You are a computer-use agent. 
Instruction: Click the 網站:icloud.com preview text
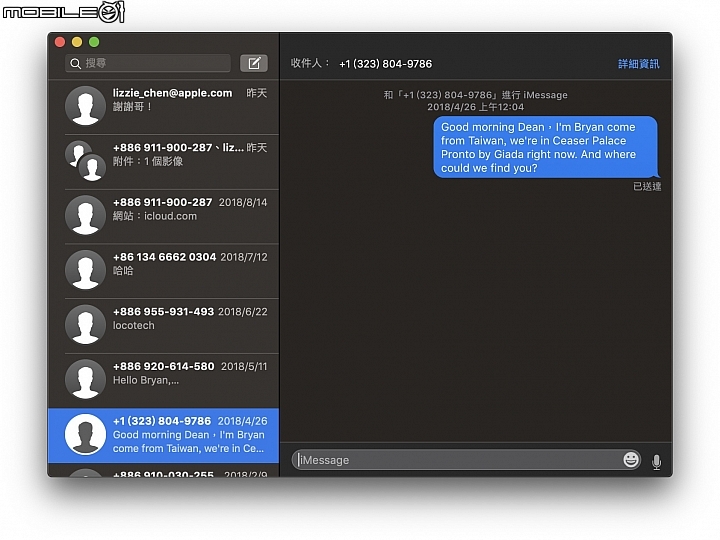[155, 216]
